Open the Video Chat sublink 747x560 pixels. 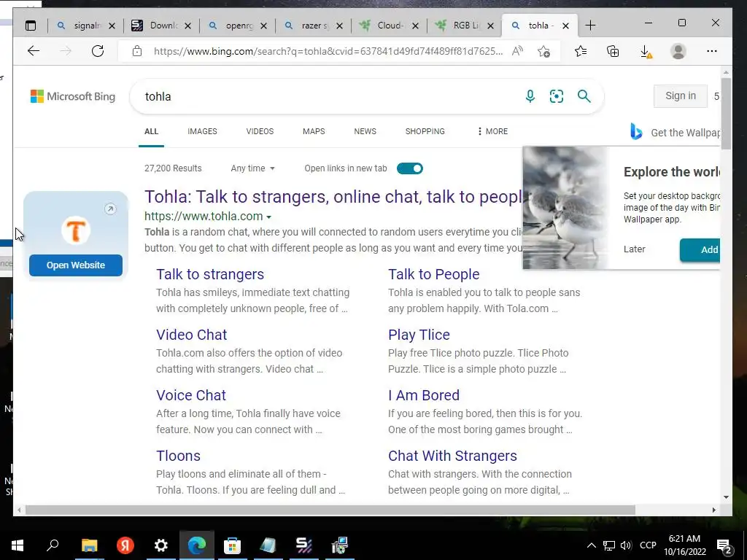click(x=192, y=335)
